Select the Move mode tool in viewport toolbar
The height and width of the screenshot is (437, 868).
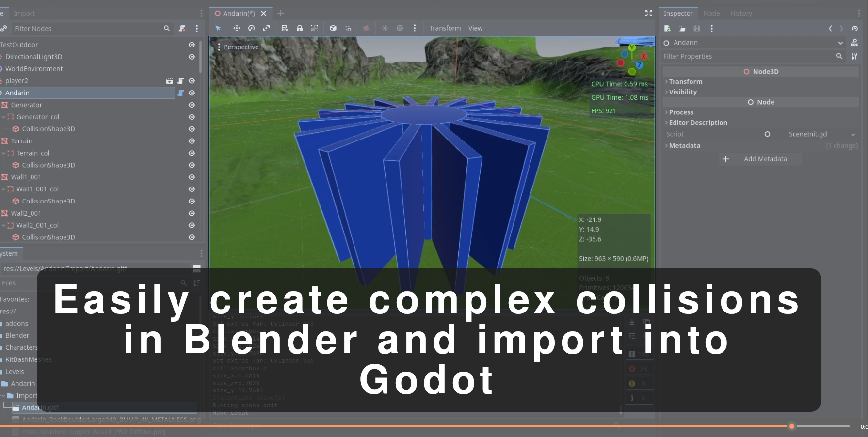[237, 28]
